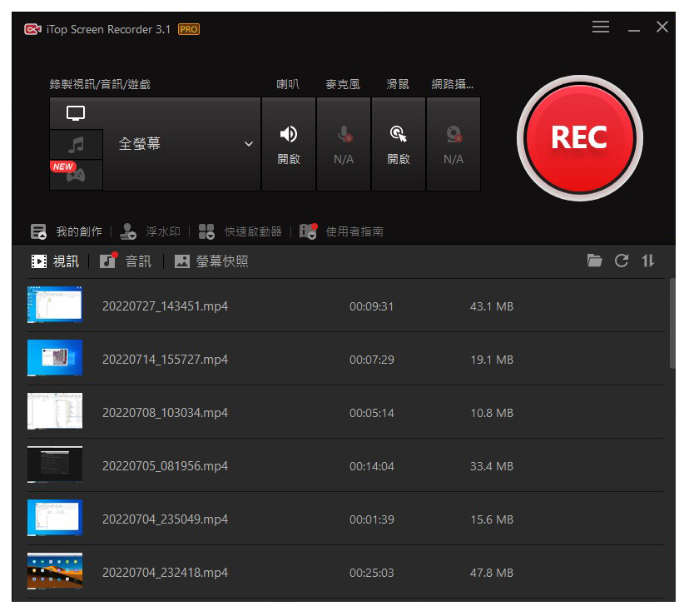Start recording with the red REC button
The width and height of the screenshot is (689, 616).
[580, 138]
